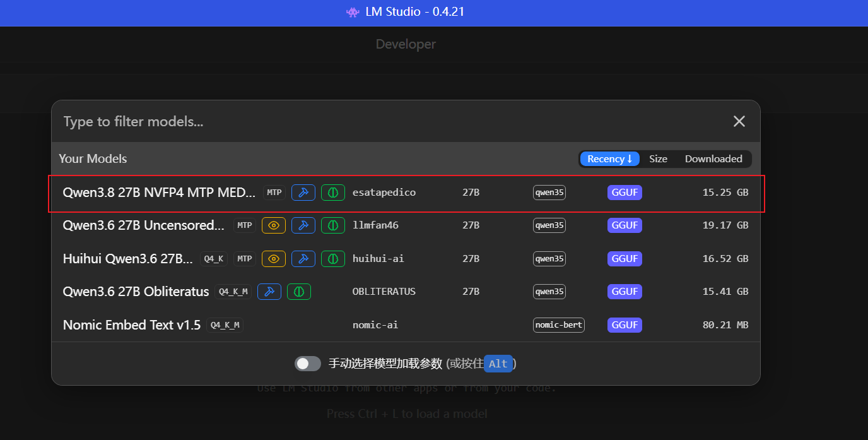Click GGUF badge on the 19.17 GB row
Screen dimensions: 868x440
(625, 225)
